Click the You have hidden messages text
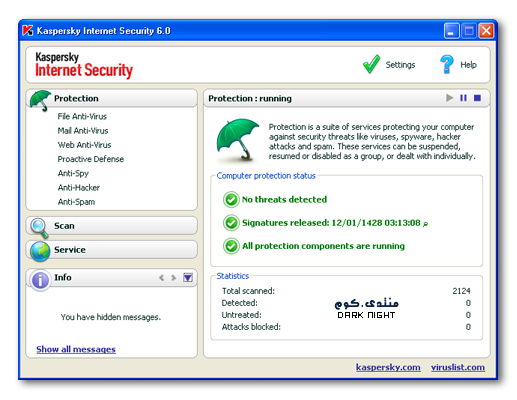This screenshot has width=517, height=400. pyautogui.click(x=111, y=317)
